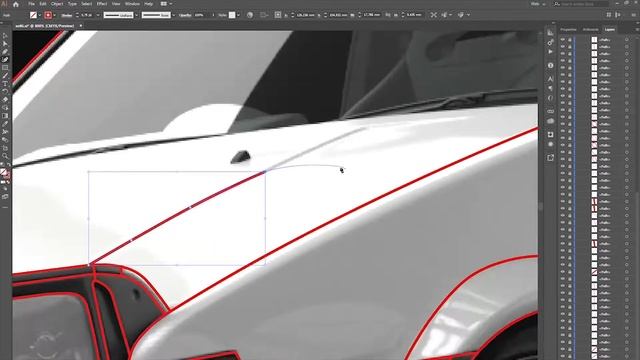This screenshot has width=640, height=360.
Task: Select the Eraser tool
Action: click(x=5, y=100)
